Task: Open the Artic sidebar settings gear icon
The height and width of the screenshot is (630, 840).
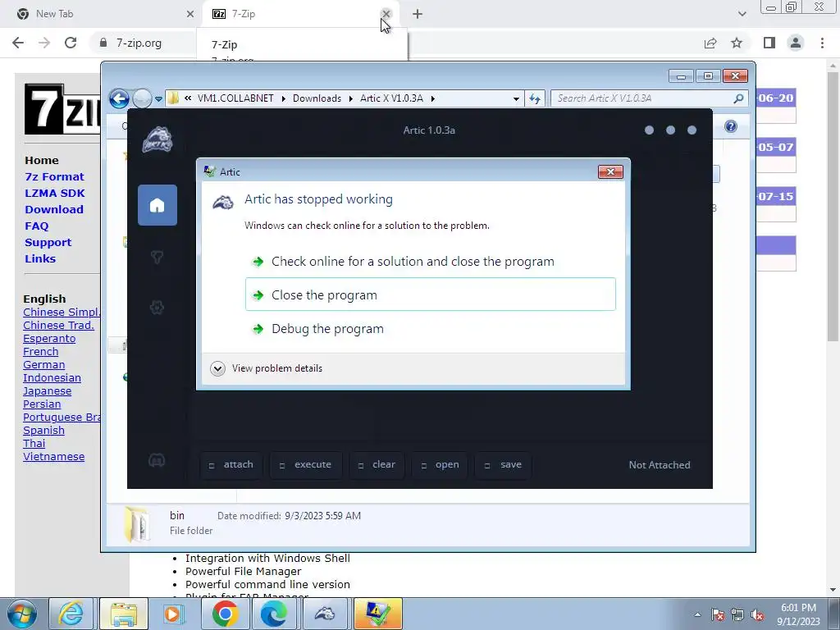Action: pyautogui.click(x=157, y=308)
